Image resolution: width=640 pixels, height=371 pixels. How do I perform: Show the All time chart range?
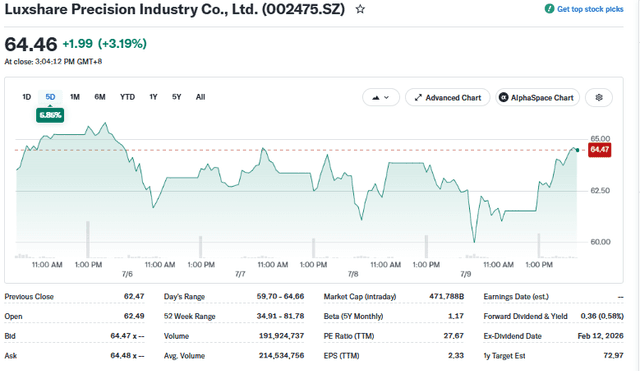click(x=200, y=97)
